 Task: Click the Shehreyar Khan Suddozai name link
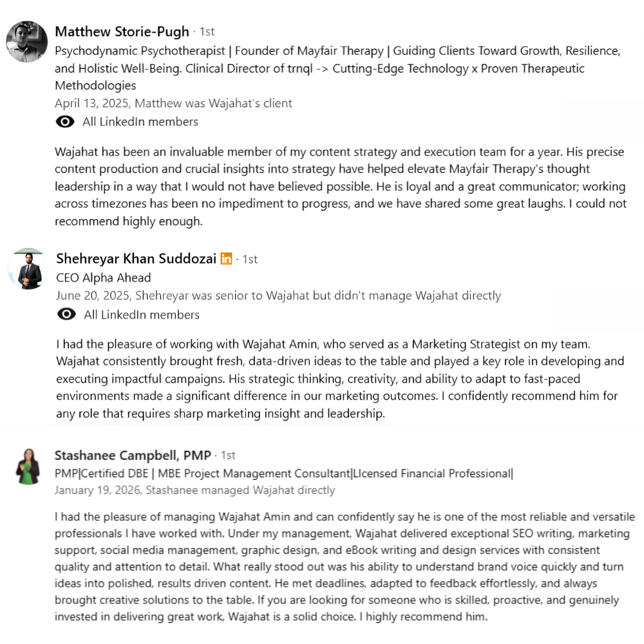136,259
